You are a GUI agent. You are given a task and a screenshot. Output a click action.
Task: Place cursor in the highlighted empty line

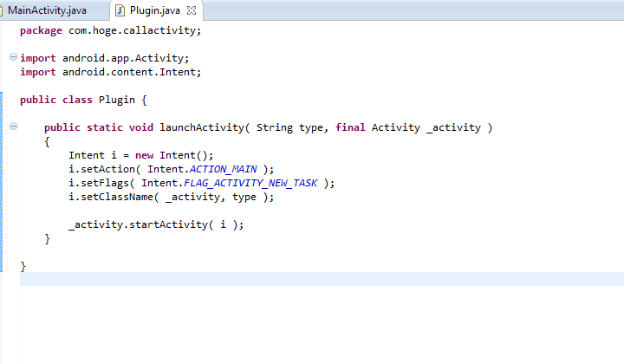260,279
